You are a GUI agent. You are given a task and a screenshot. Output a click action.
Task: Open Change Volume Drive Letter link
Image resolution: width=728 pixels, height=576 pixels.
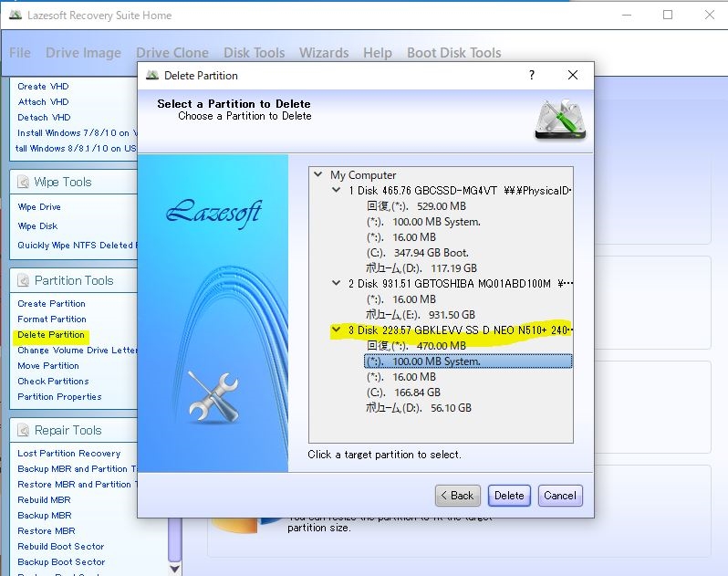click(x=77, y=350)
